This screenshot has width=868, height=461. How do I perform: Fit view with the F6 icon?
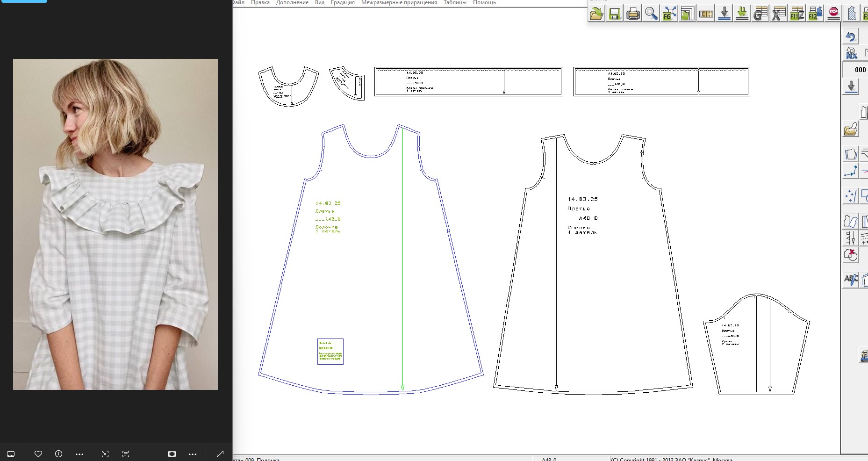[669, 14]
